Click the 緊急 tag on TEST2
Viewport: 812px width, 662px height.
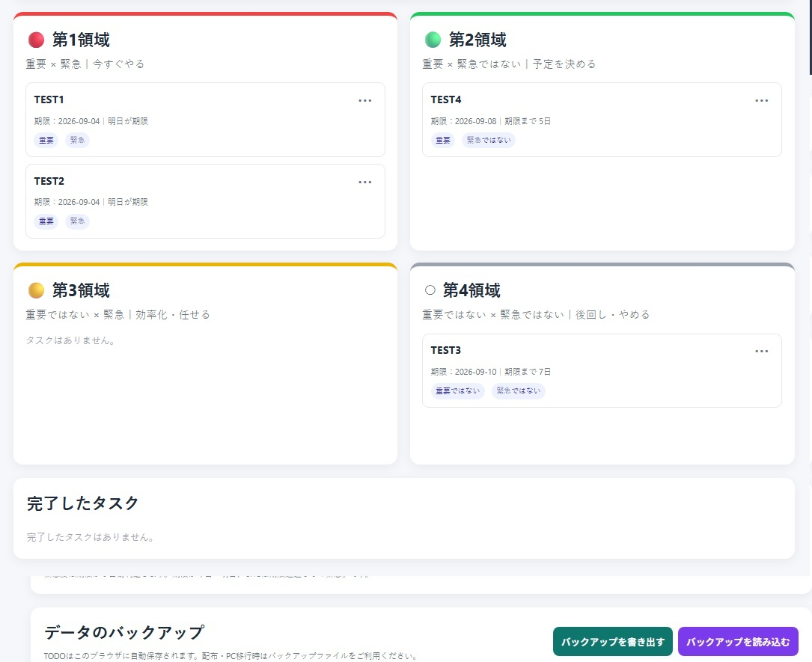coord(77,221)
